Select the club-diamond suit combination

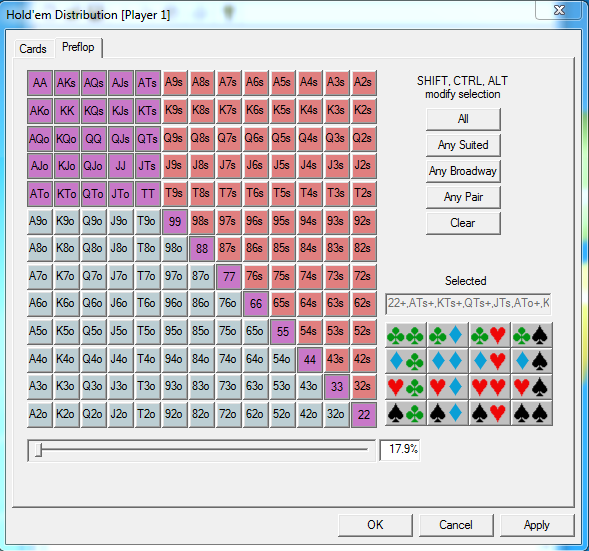(448, 335)
